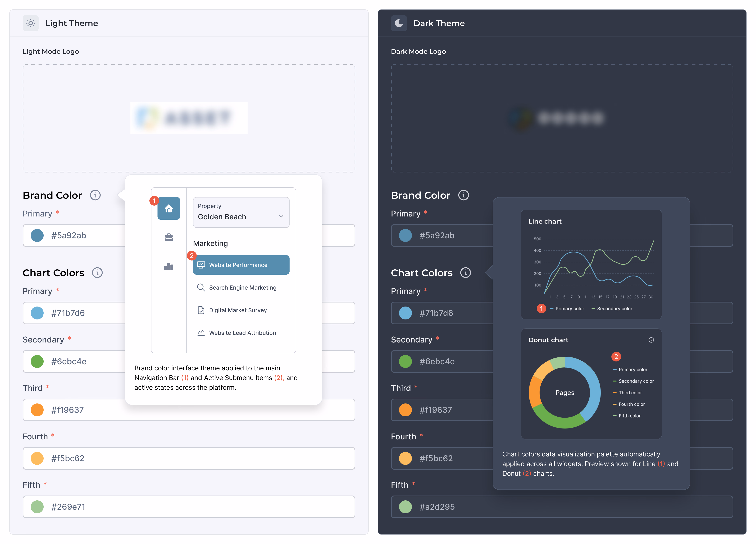Click the magnifier icon beside Search Engine Marketing
The height and width of the screenshot is (544, 756).
tap(201, 287)
